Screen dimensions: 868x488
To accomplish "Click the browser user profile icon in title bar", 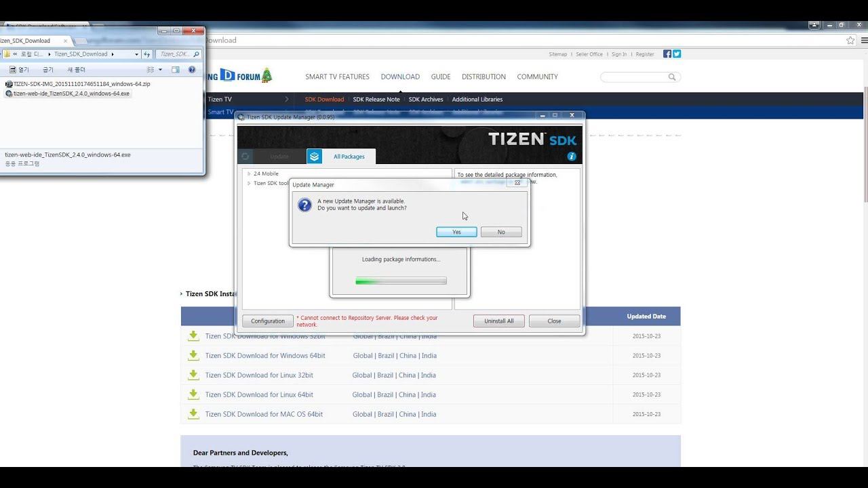I will coord(814,25).
